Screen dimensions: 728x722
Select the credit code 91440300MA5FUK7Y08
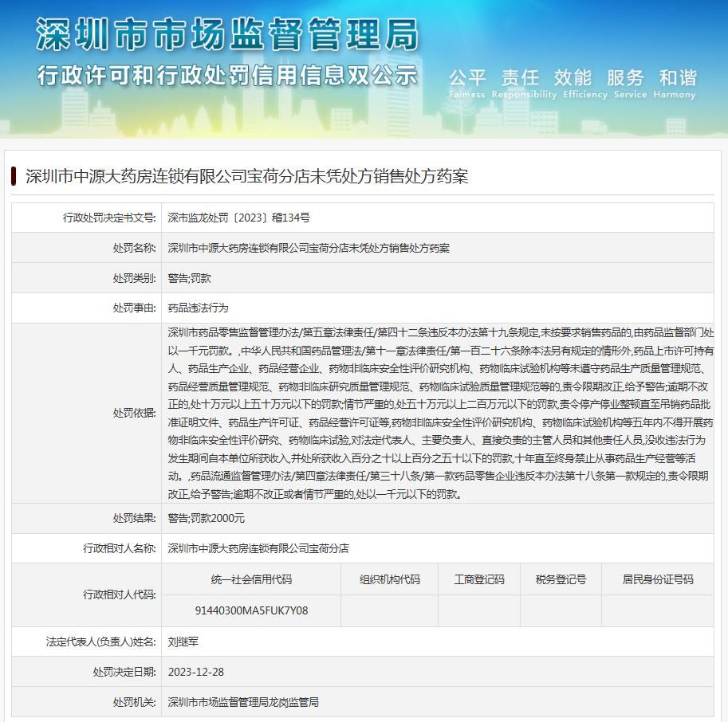[251, 610]
